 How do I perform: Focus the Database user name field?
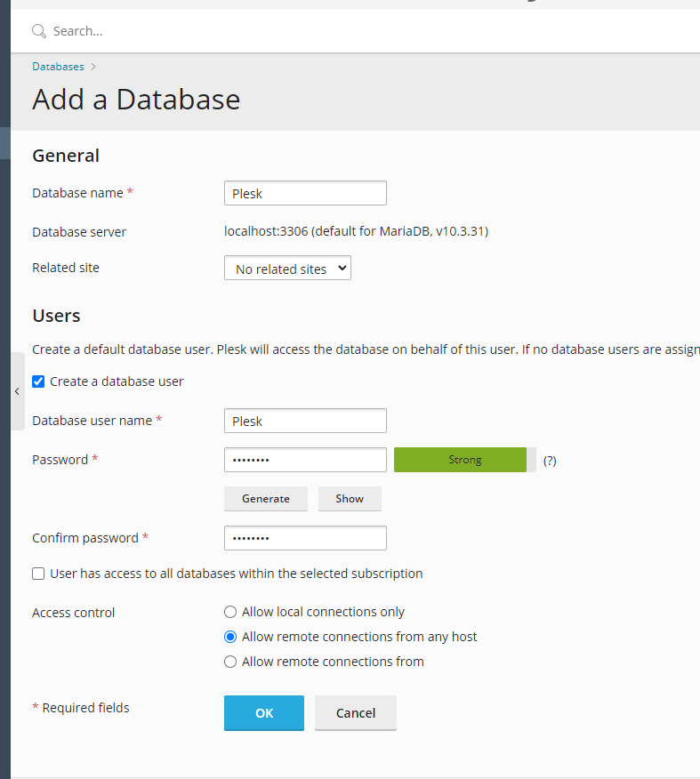(305, 420)
